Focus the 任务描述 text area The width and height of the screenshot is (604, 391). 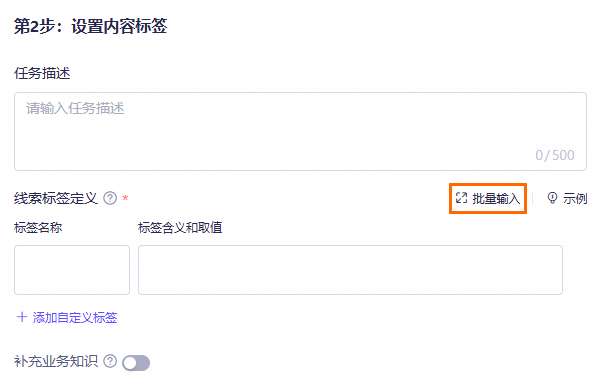[x=300, y=131]
